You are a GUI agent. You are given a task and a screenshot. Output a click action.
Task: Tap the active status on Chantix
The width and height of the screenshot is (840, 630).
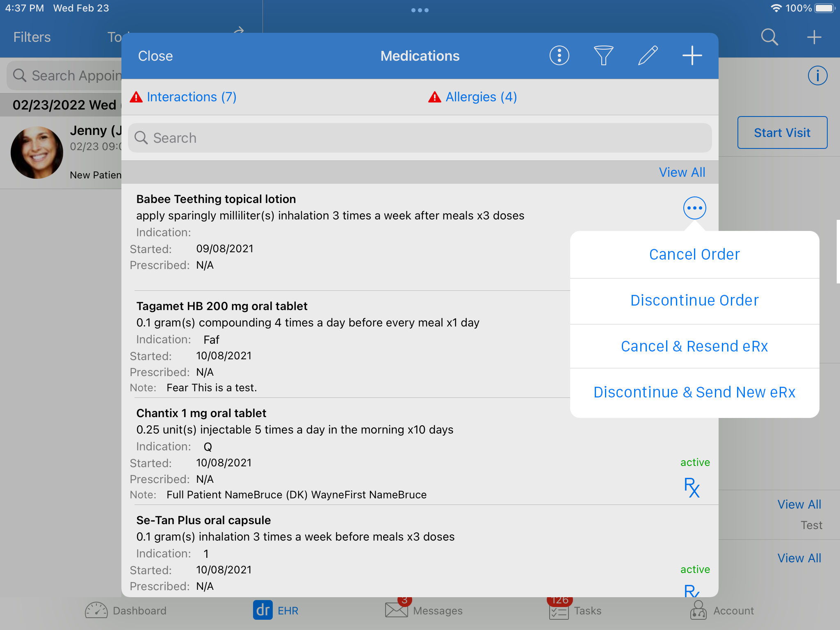[695, 462]
